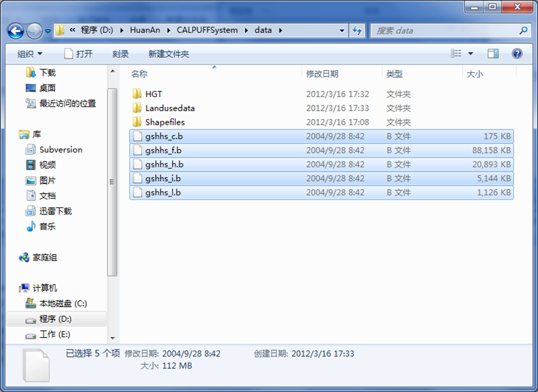Click the refresh button beside address bar
Image resolution: width=538 pixels, height=392 pixels.
[357, 30]
